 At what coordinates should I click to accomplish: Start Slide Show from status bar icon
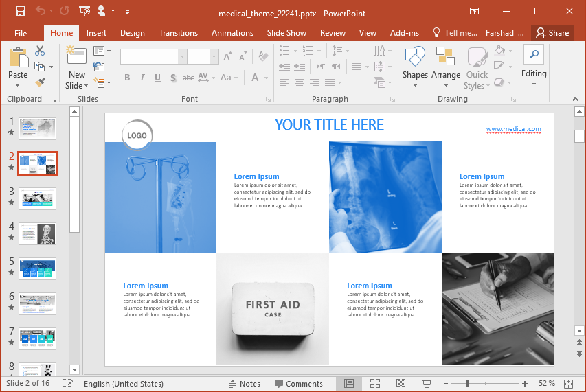coord(427,384)
